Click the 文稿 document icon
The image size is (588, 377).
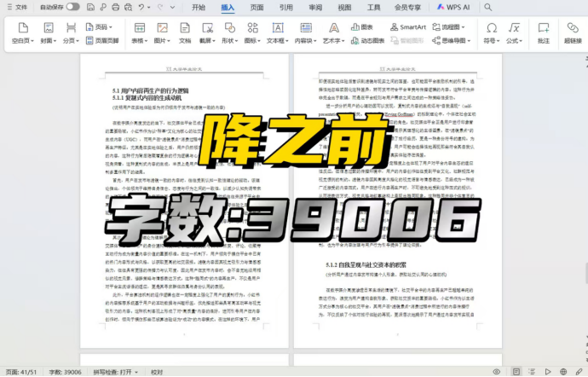click(185, 32)
